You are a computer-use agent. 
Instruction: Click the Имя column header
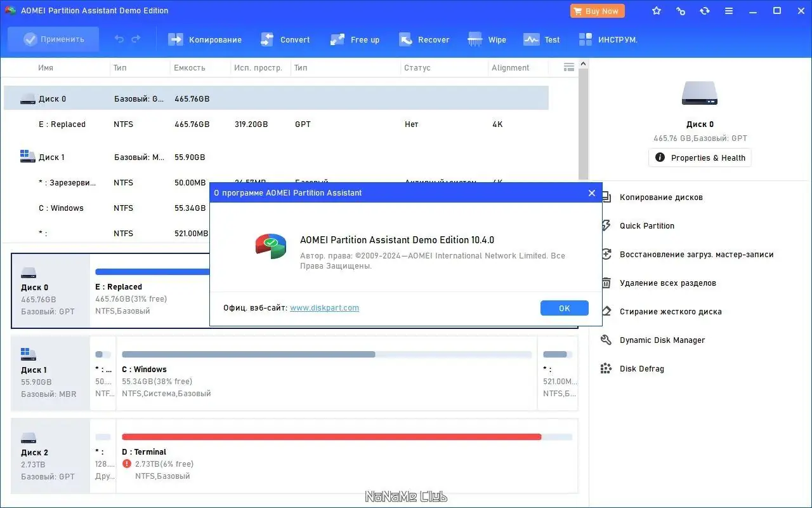[x=46, y=68]
